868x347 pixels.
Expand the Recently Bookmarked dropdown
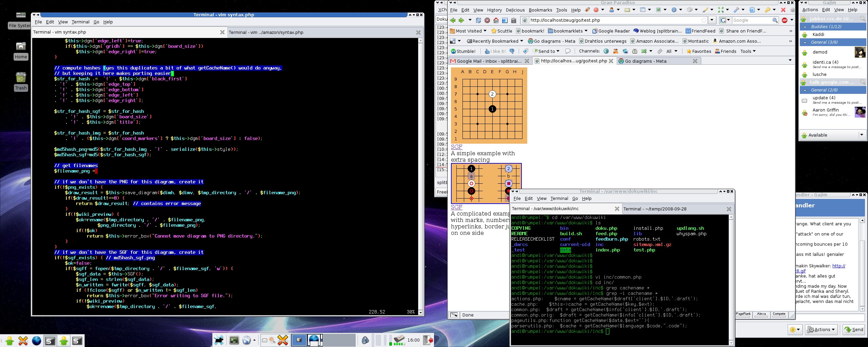495,41
